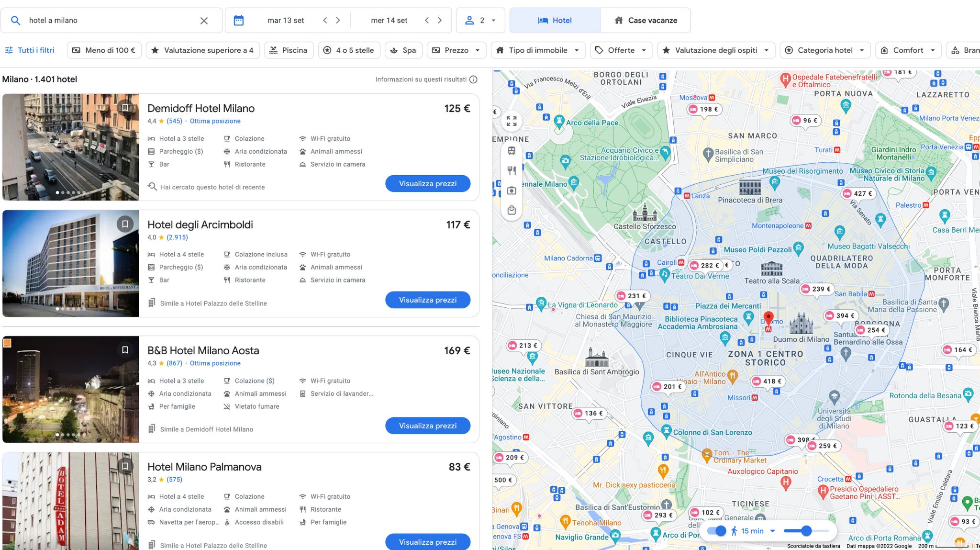The width and height of the screenshot is (980, 550).
Task: Expand the Prezzo dropdown
Action: tap(456, 50)
